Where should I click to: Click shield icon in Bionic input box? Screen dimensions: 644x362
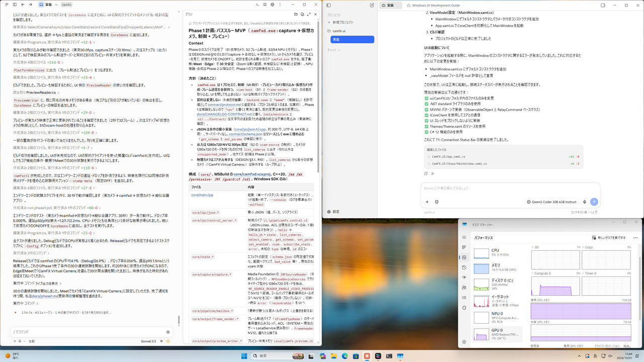pos(436,202)
